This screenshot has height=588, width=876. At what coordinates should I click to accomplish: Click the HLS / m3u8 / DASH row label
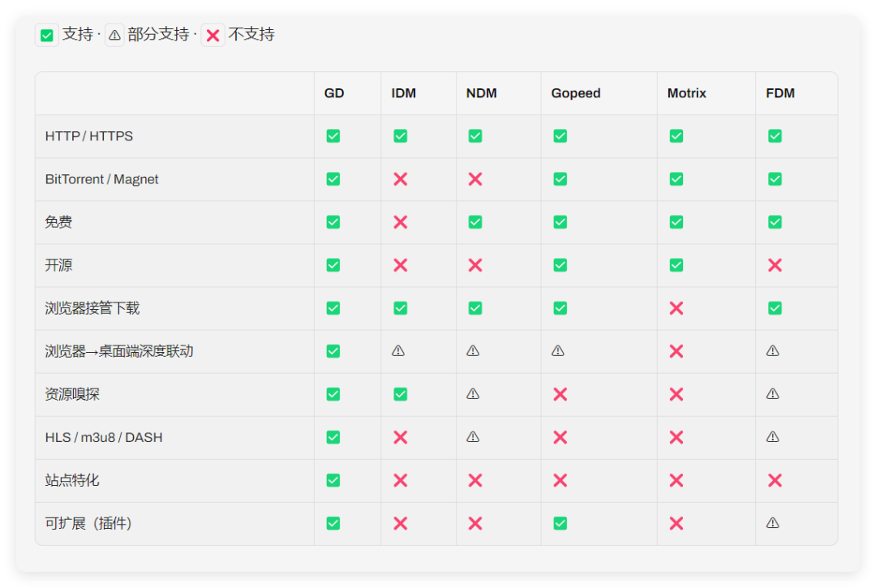(104, 437)
